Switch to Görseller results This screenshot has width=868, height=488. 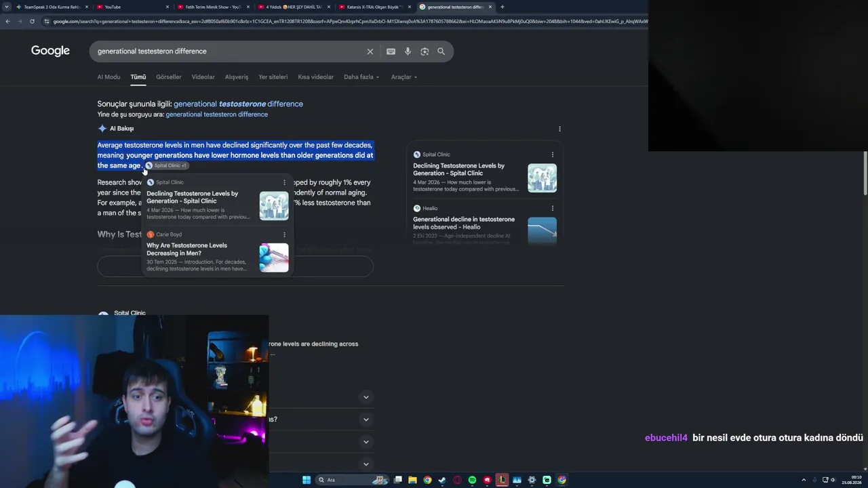click(169, 77)
